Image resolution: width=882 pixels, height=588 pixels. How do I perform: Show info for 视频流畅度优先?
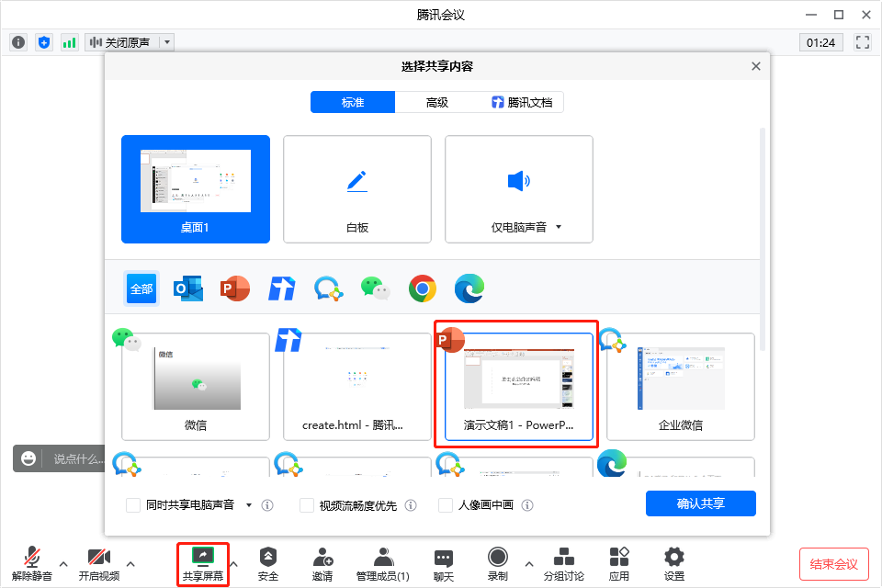[x=411, y=505]
